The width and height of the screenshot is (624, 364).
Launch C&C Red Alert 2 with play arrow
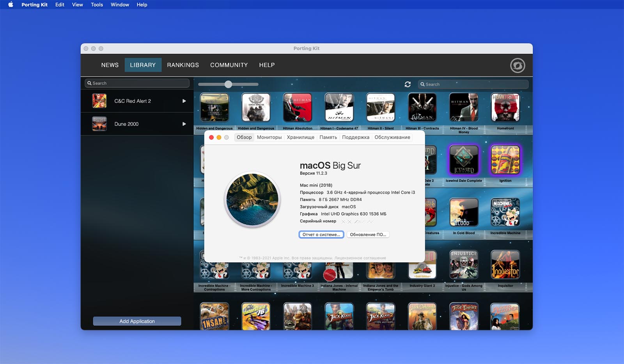[184, 101]
